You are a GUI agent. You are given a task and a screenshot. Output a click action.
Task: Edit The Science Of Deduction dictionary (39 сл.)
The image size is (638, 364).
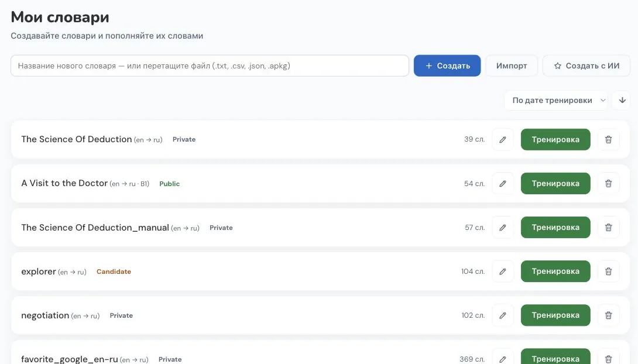click(503, 139)
